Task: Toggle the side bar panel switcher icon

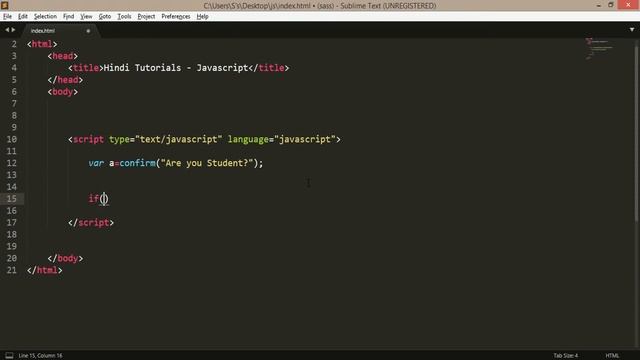Action: pyautogui.click(x=9, y=356)
